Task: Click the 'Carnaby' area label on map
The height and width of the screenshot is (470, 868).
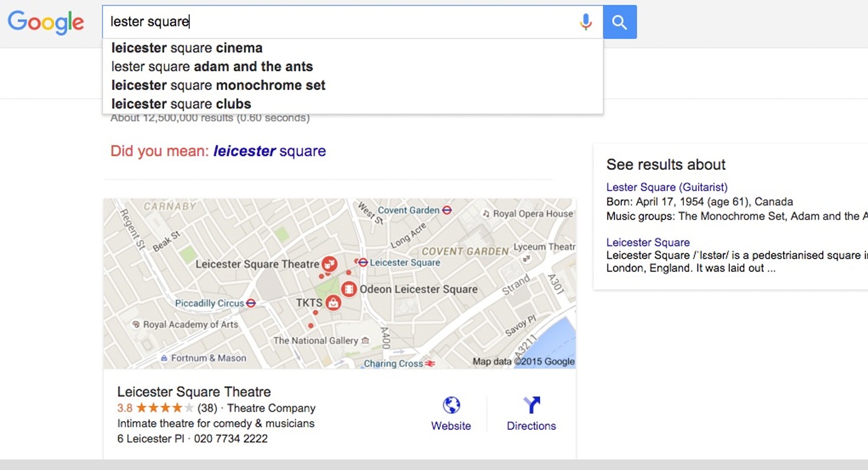Action: click(170, 206)
